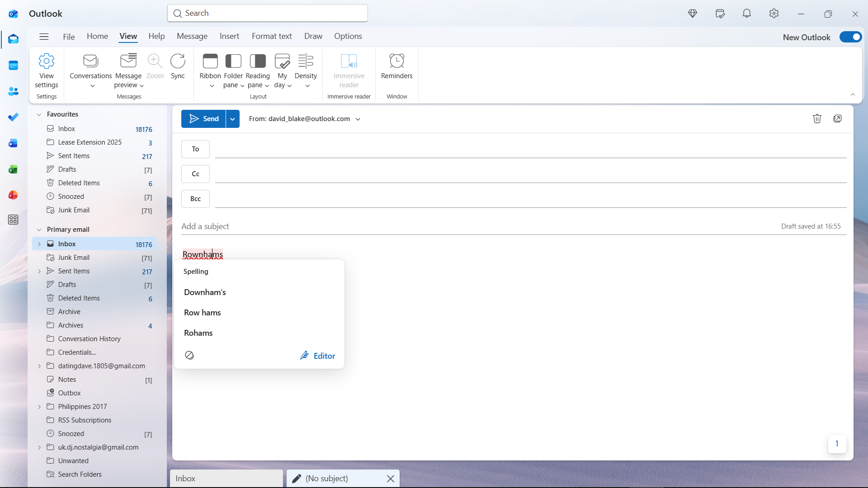
Task: Click the Conversations ribbon icon
Action: point(90,61)
